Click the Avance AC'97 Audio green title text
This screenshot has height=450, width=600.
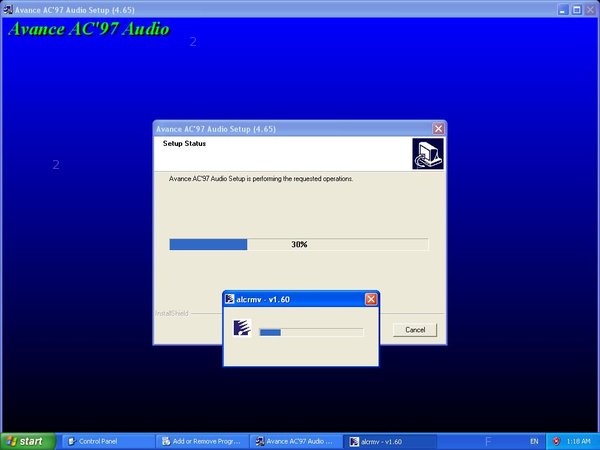(x=89, y=29)
